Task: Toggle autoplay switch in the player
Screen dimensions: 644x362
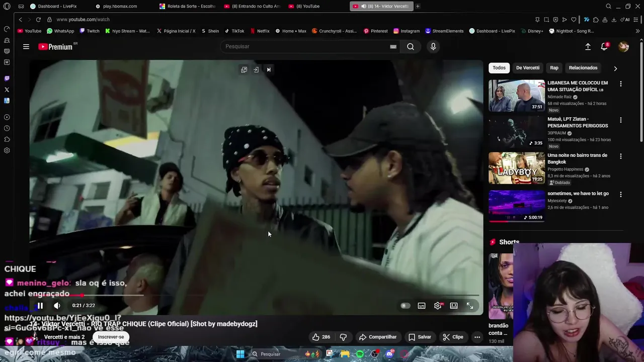Action: coord(405,306)
